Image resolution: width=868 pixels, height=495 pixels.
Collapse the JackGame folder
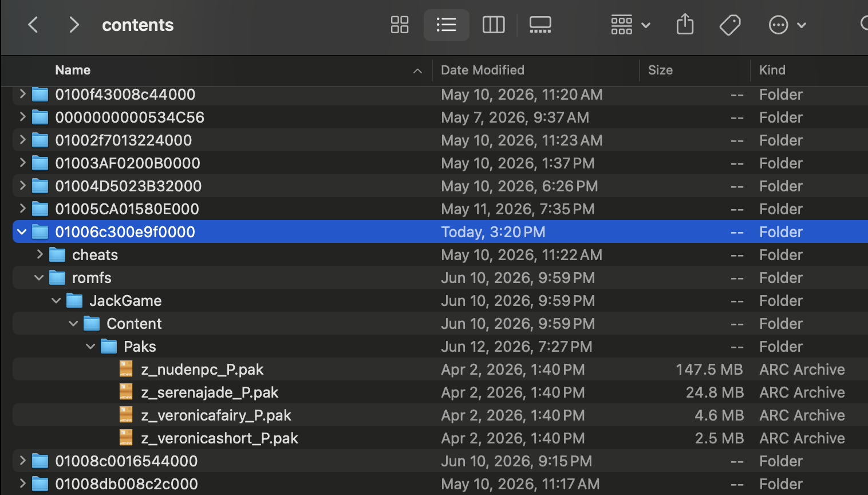(x=56, y=300)
